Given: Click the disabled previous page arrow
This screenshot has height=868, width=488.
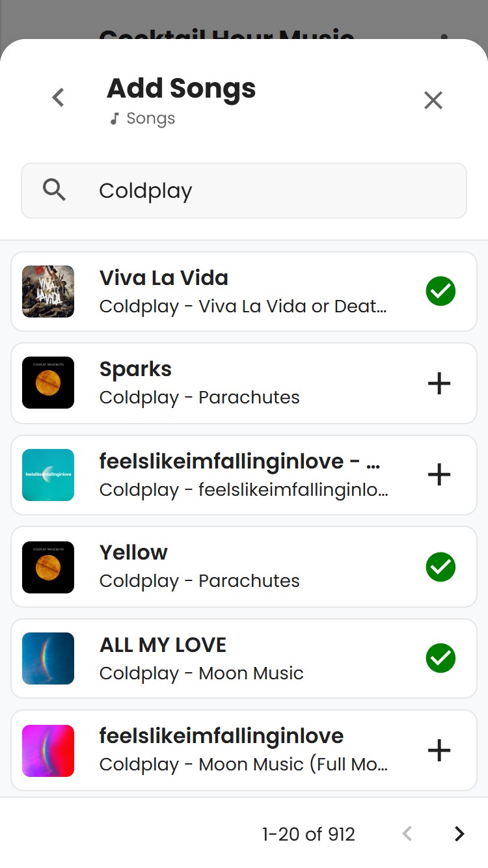Looking at the screenshot, I should tap(407, 834).
